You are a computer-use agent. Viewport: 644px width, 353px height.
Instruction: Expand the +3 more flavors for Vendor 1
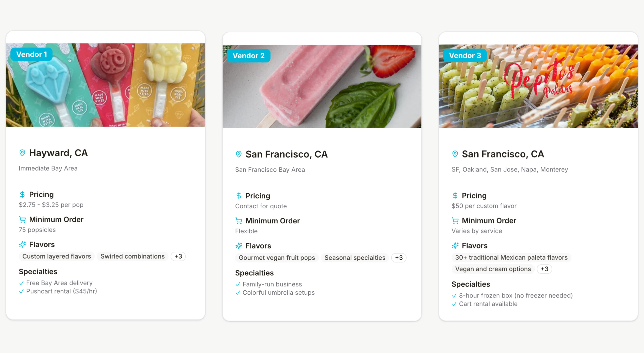[178, 256]
